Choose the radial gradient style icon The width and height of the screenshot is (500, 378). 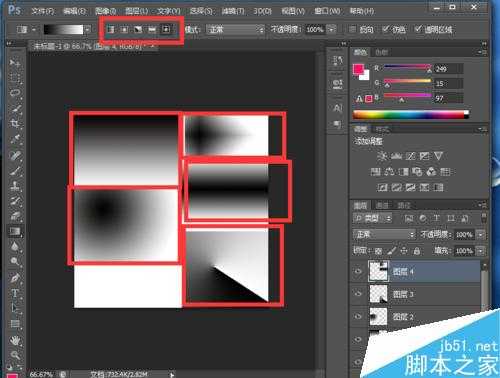point(124,30)
